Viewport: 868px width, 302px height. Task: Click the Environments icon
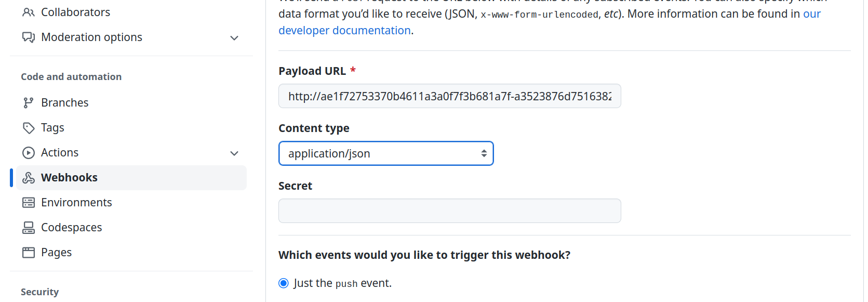28,202
